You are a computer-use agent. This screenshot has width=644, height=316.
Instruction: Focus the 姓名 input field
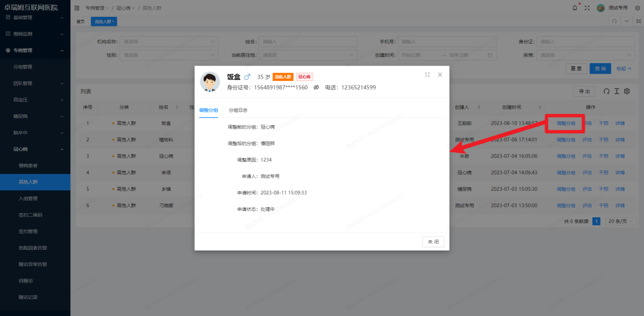[x=309, y=42]
